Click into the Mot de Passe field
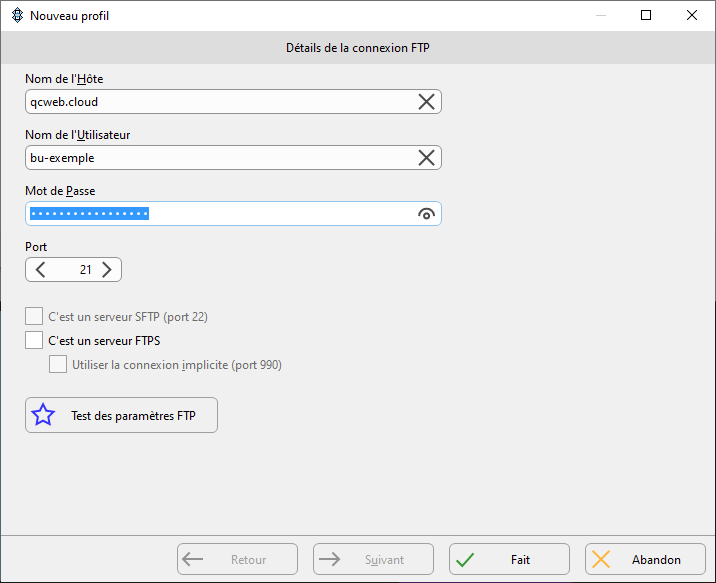This screenshot has width=716, height=583. tap(233, 214)
